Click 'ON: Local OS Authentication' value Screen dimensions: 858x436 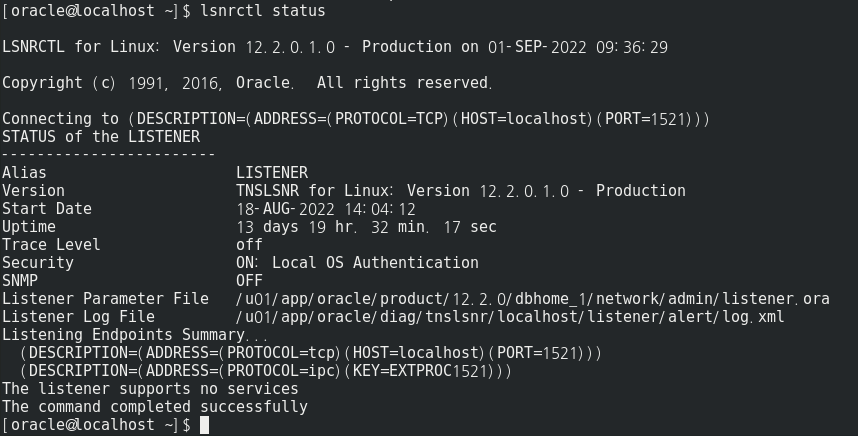357,263
